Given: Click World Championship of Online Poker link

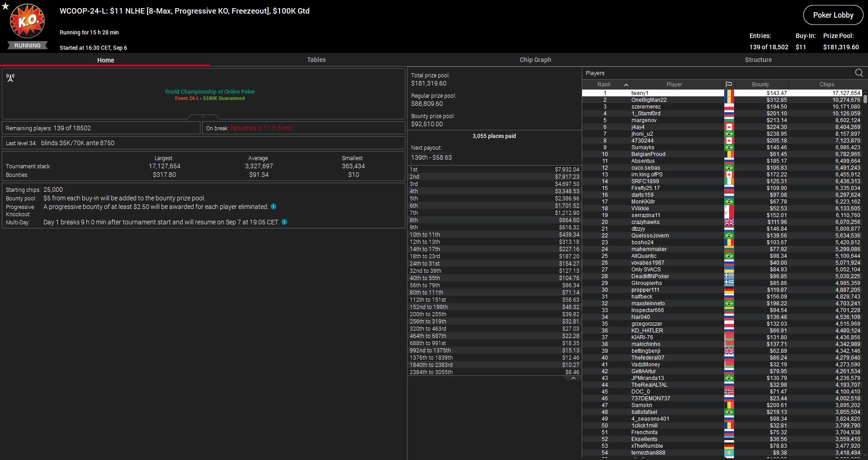Looking at the screenshot, I should coord(210,91).
